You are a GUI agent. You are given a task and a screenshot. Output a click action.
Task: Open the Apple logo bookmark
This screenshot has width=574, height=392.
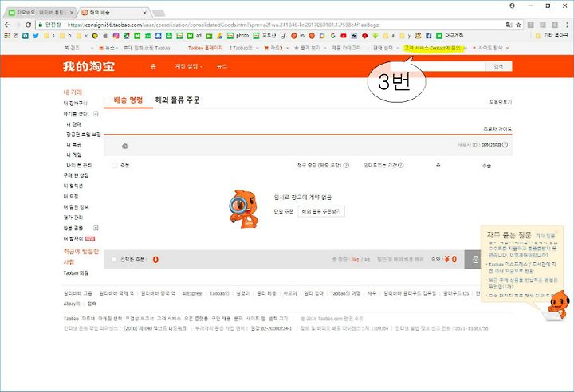pos(105,36)
